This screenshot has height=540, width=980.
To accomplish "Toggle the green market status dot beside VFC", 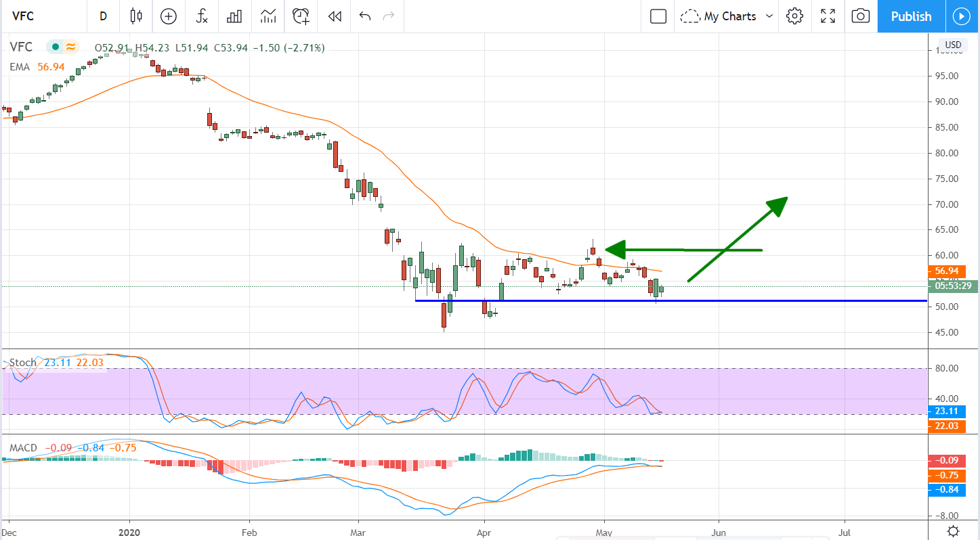I will (x=55, y=47).
